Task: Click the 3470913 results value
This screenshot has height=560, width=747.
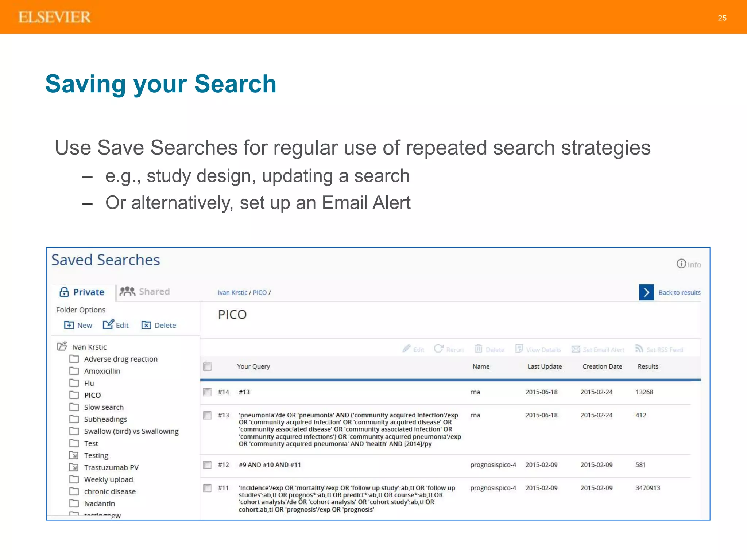Action: (x=648, y=488)
